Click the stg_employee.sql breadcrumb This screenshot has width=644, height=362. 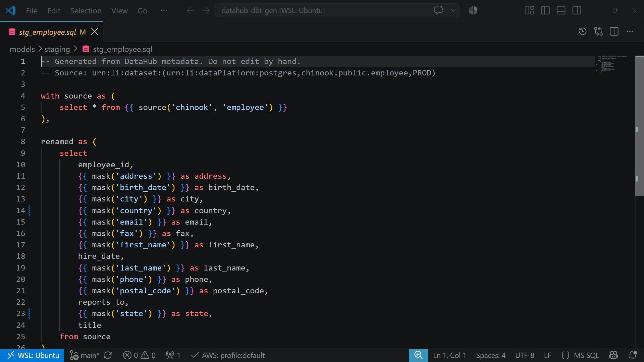click(123, 49)
